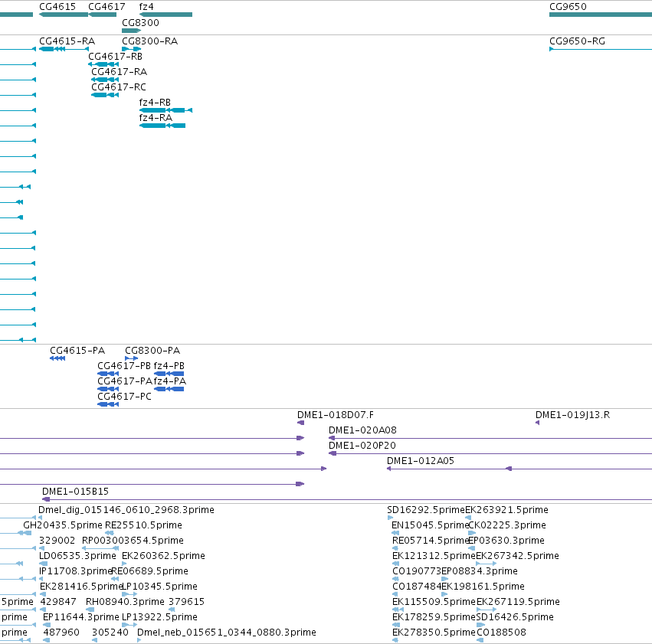This screenshot has width=652, height=644.
Task: Click EST EN15045.5prime
Action: click(x=430, y=525)
